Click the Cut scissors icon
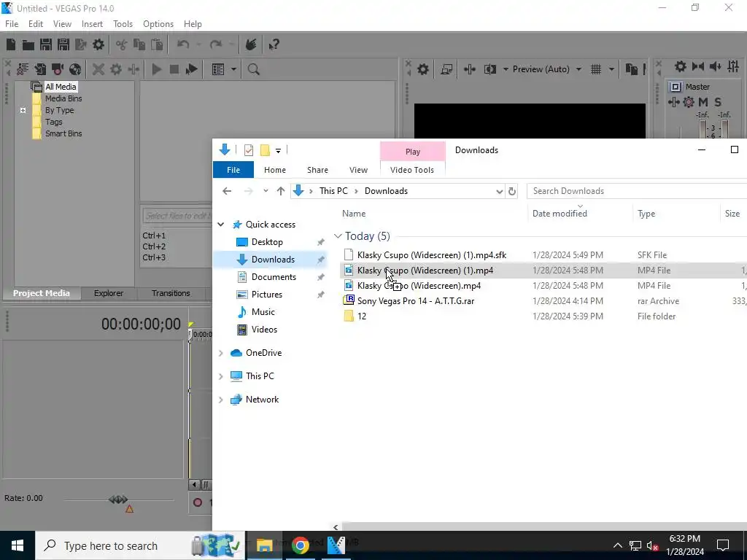The image size is (747, 560). [122, 44]
